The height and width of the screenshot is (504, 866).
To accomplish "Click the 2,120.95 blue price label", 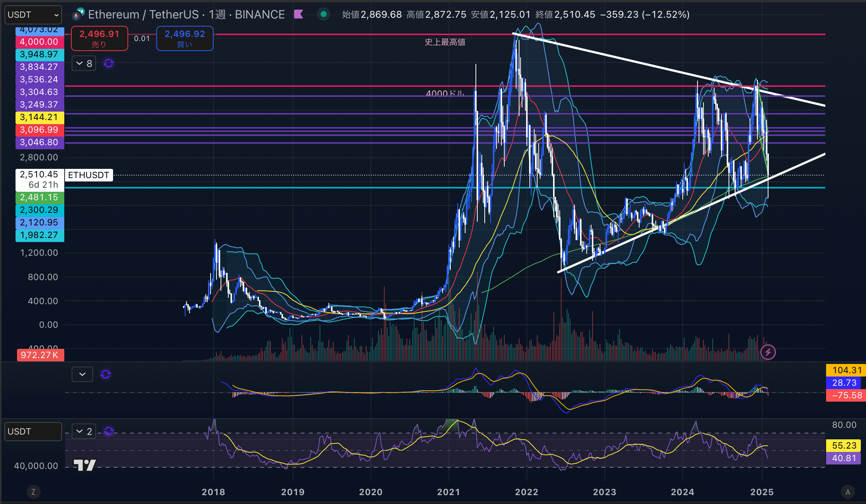I will click(40, 222).
